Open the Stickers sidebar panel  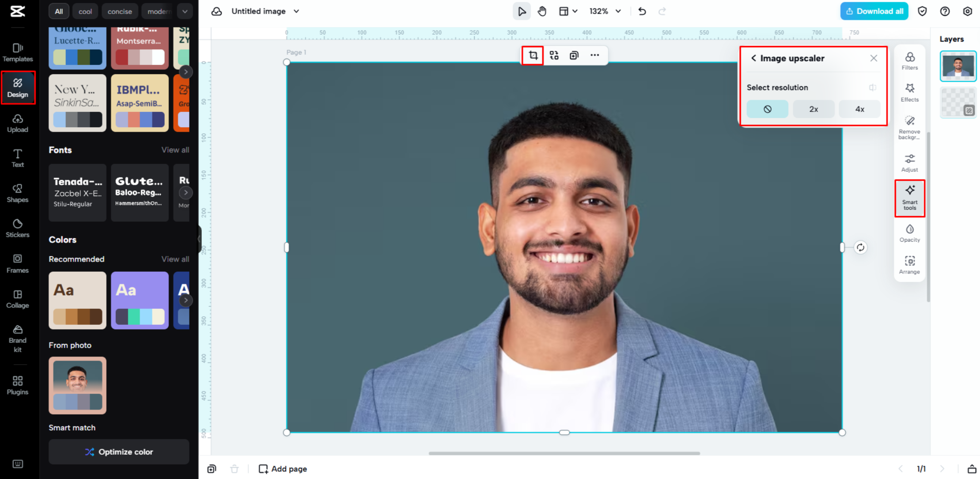pos(18,228)
